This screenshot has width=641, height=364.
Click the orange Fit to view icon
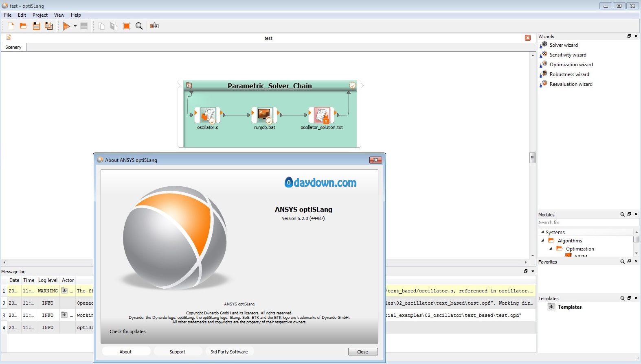pos(127,26)
